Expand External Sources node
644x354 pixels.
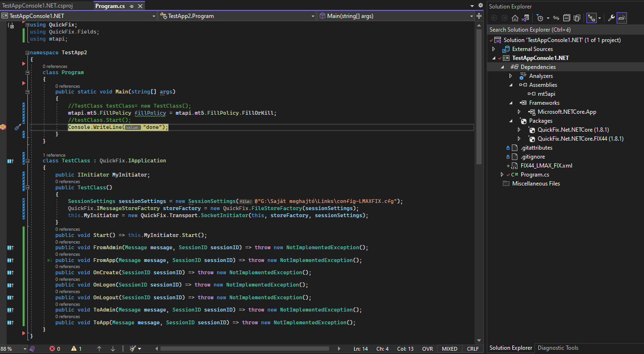[x=494, y=49]
